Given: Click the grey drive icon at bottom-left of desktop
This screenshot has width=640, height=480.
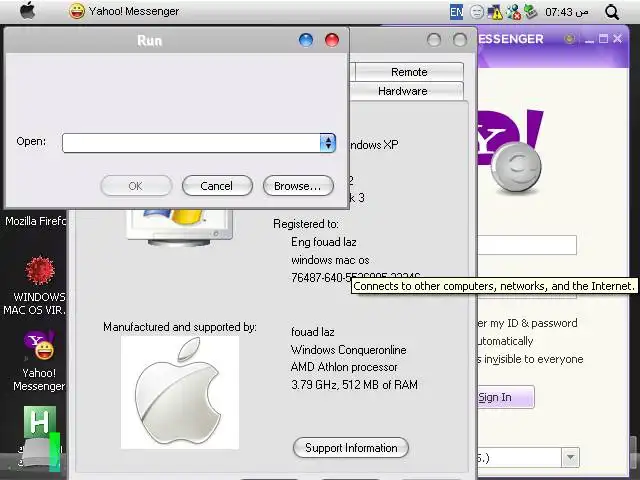Looking at the screenshot, I should tap(38, 454).
